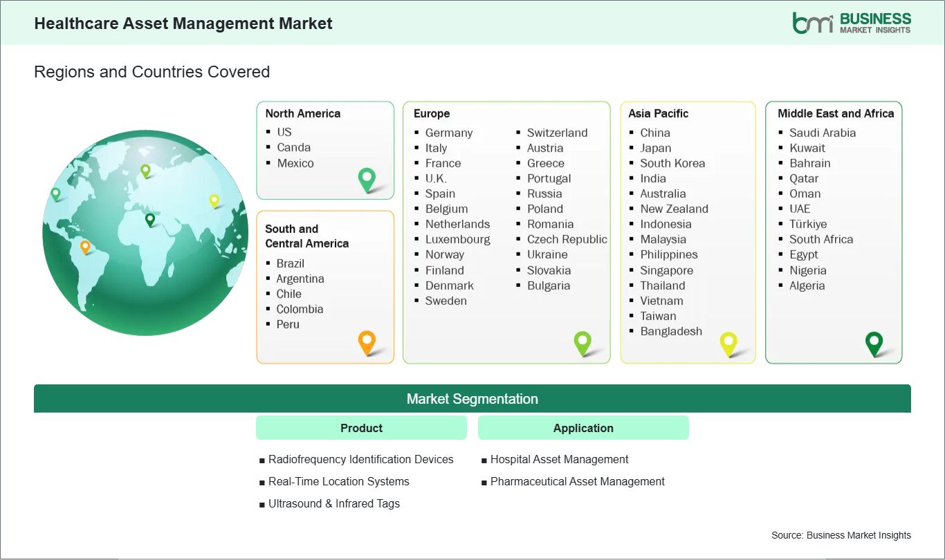This screenshot has width=945, height=560.
Task: Click the Europe heading
Action: (x=432, y=113)
